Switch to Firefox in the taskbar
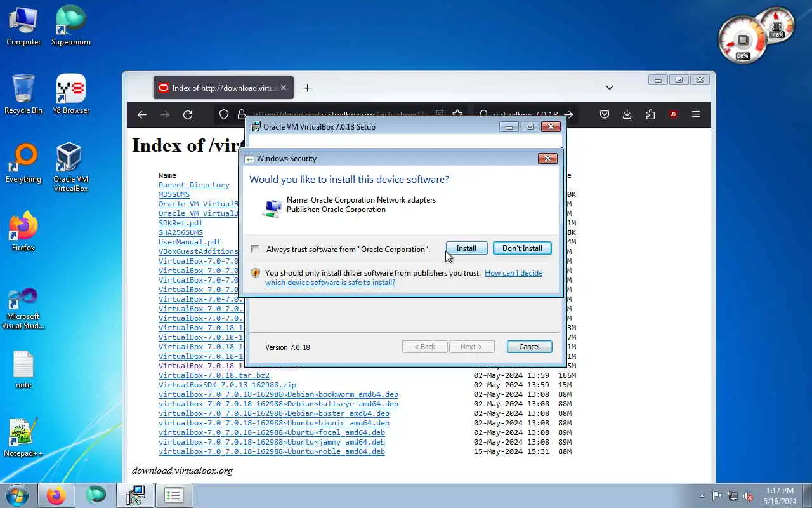The height and width of the screenshot is (508, 812). (56, 495)
